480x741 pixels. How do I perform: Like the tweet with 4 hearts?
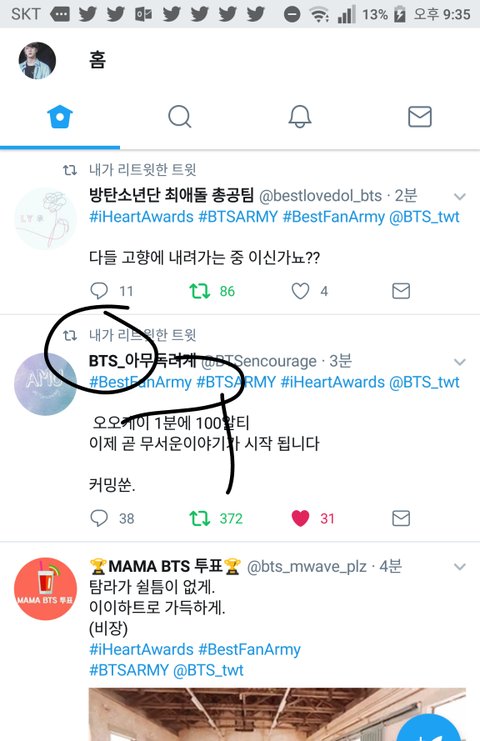pyautogui.click(x=300, y=291)
